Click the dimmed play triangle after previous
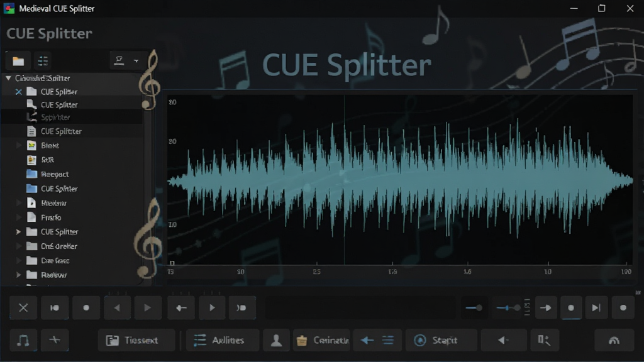 coord(147,308)
